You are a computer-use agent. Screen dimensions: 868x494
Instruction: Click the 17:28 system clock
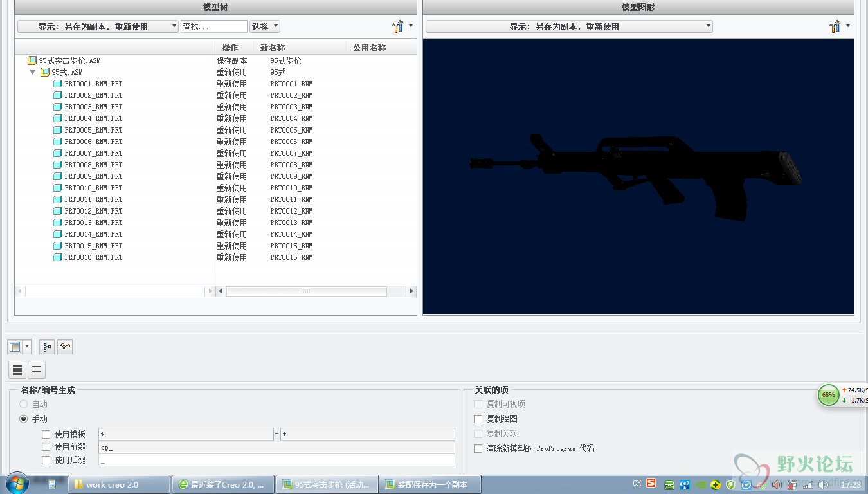click(x=851, y=484)
